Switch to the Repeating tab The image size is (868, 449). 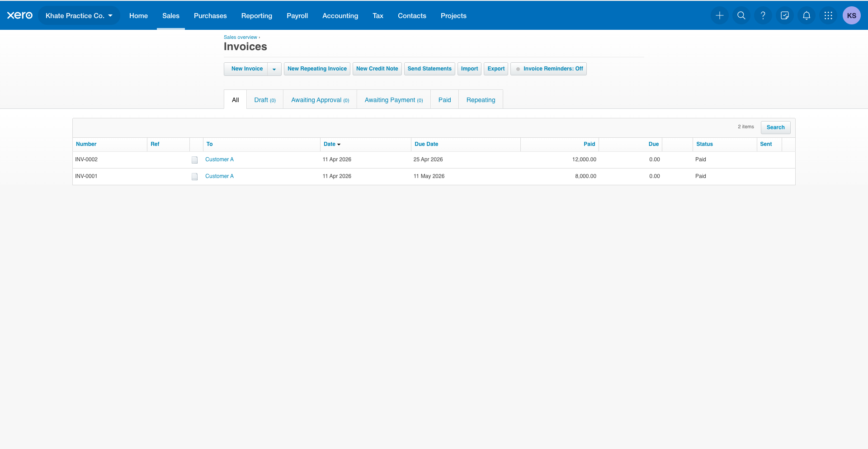(481, 100)
